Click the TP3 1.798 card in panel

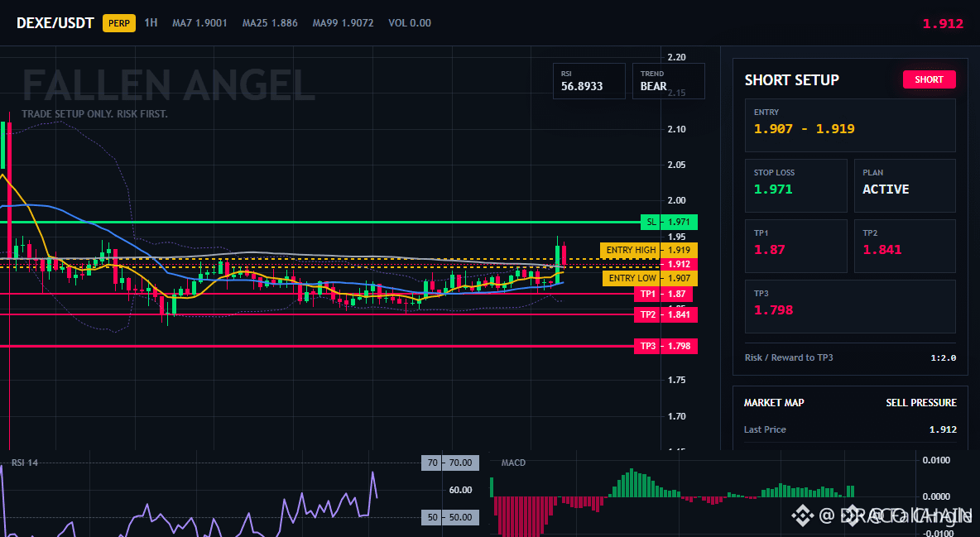click(850, 306)
